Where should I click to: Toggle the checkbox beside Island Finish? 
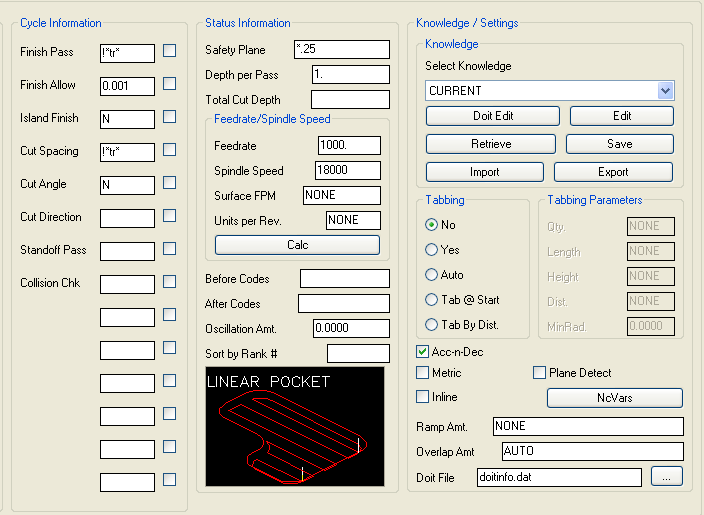point(169,117)
